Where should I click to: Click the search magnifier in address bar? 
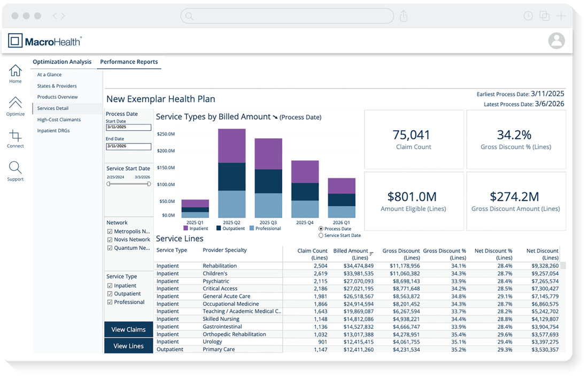pos(189,16)
